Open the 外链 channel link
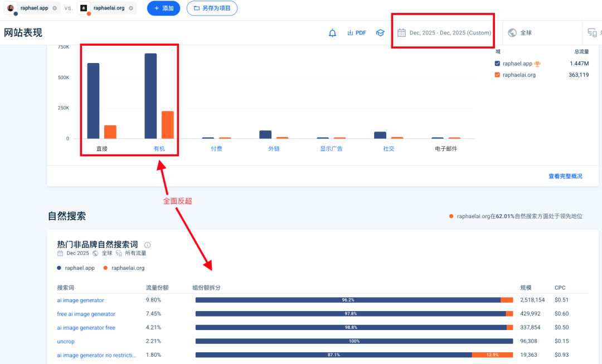This screenshot has width=602, height=364. 274,149
